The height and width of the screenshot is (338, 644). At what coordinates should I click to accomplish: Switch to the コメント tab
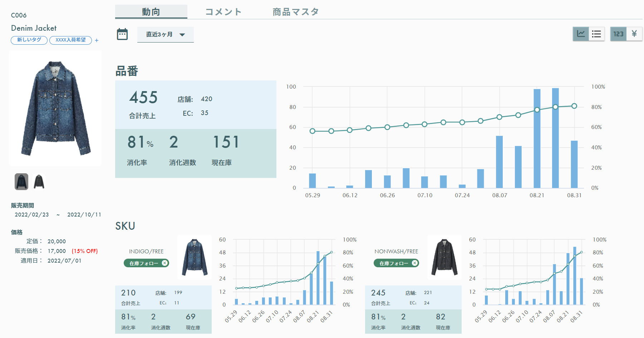[222, 11]
